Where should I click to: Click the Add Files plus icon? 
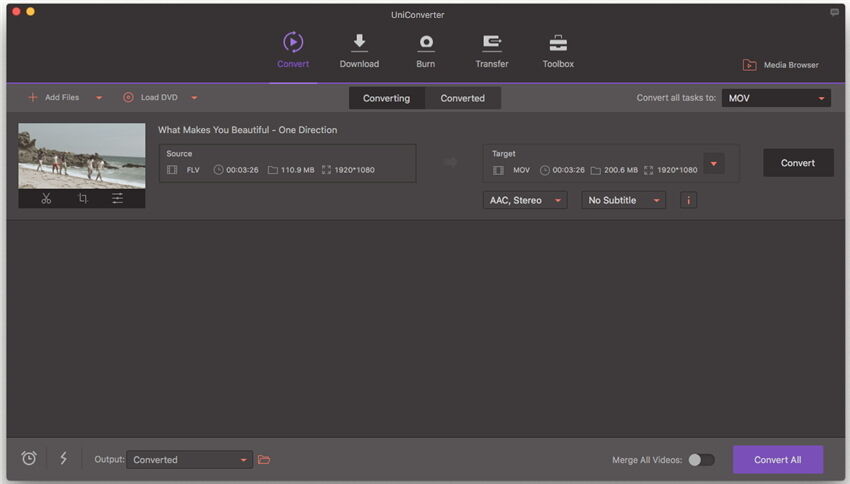click(x=33, y=98)
